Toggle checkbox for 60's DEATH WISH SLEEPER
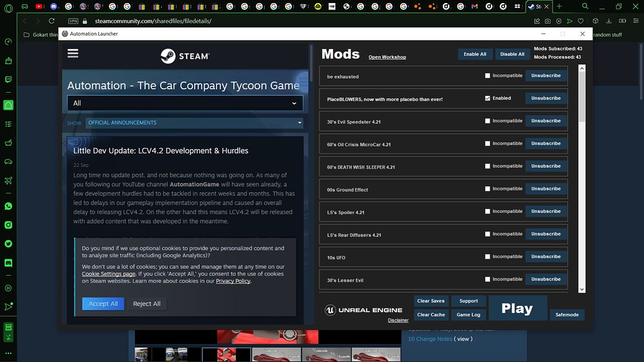The width and height of the screenshot is (644, 362). [x=488, y=166]
